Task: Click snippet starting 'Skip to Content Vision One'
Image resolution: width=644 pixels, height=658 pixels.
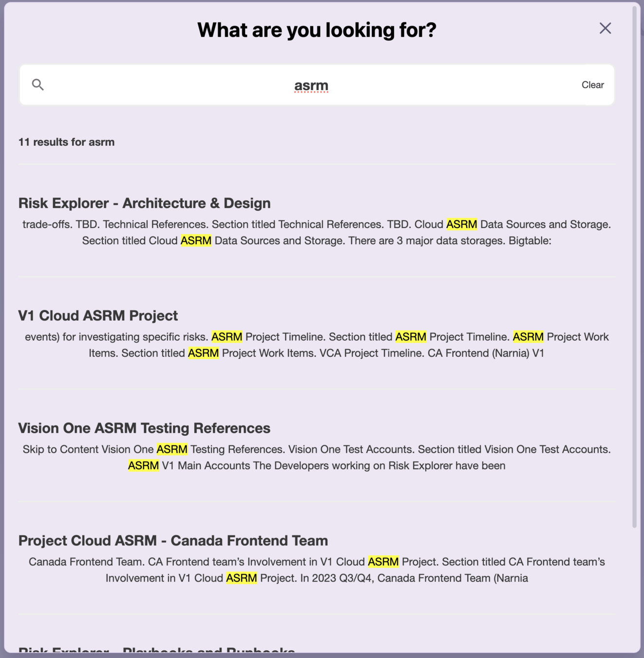Action: (x=317, y=458)
